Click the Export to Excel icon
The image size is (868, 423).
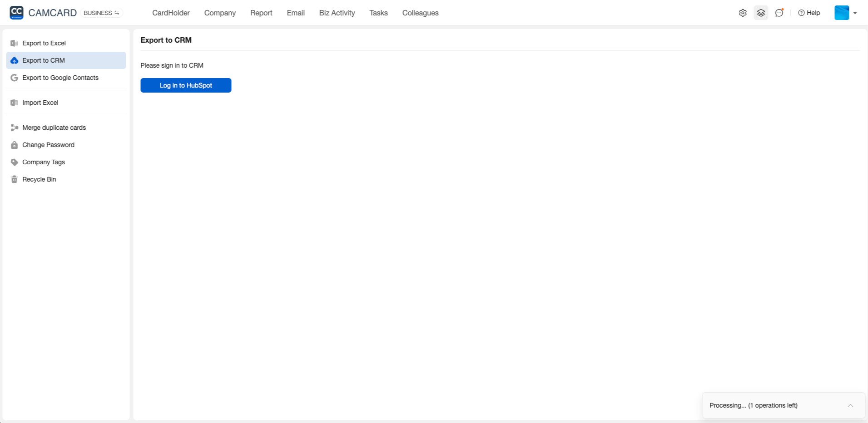[x=14, y=43]
